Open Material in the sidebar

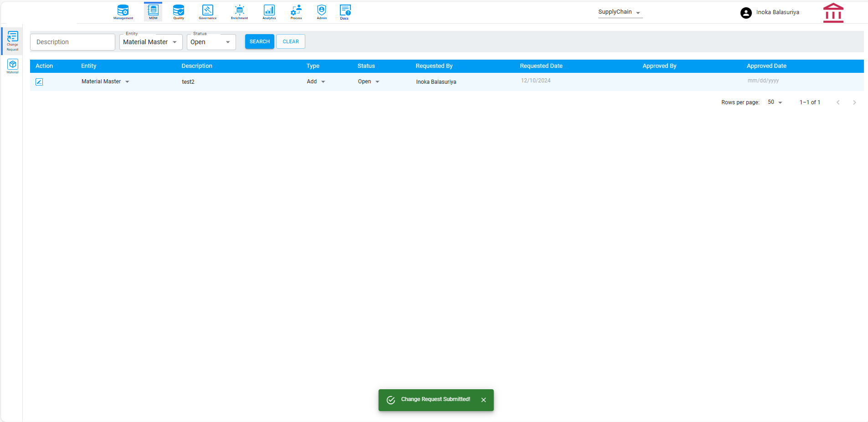click(13, 66)
